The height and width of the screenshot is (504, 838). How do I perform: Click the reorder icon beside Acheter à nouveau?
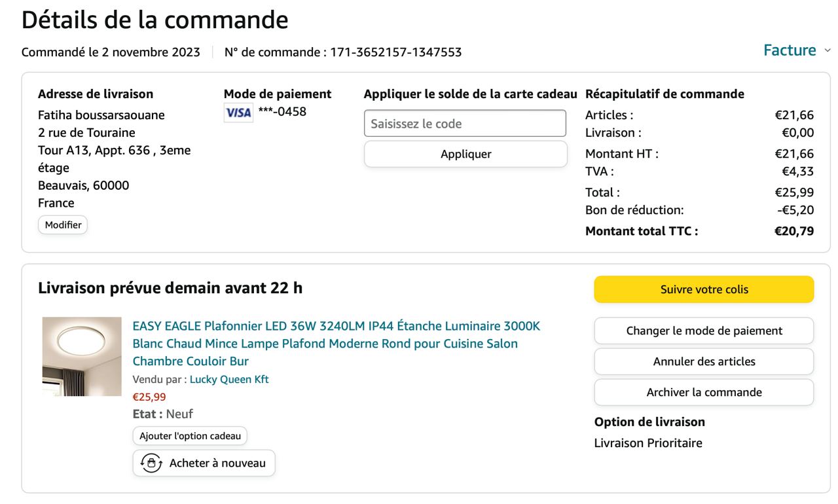pos(151,463)
